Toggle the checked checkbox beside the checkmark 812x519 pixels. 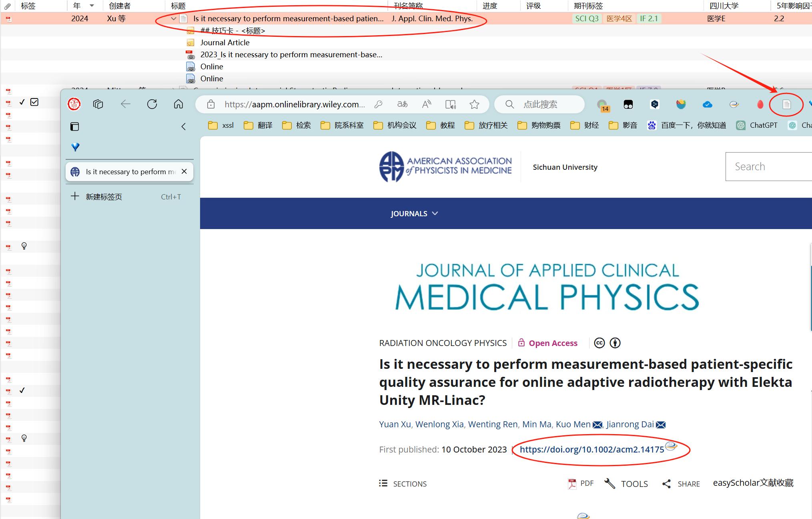[35, 102]
